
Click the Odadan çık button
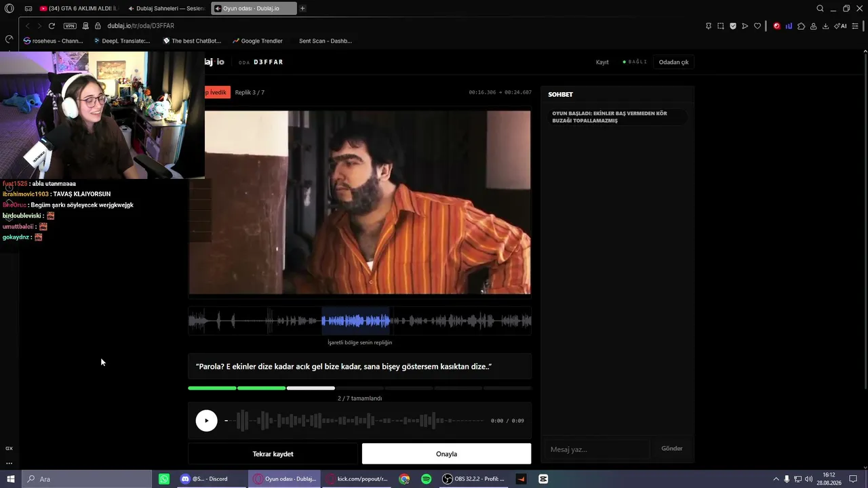pyautogui.click(x=673, y=62)
